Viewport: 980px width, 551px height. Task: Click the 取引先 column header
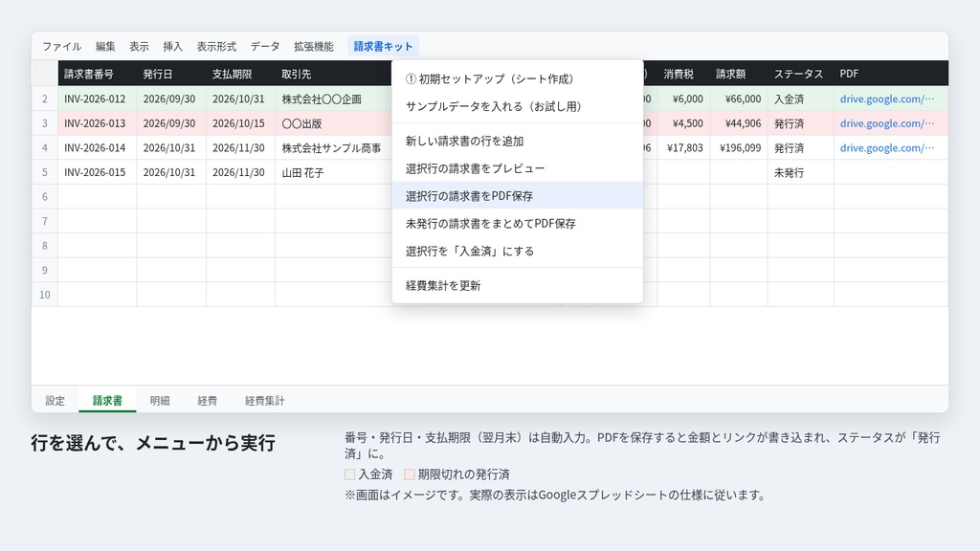pos(334,74)
